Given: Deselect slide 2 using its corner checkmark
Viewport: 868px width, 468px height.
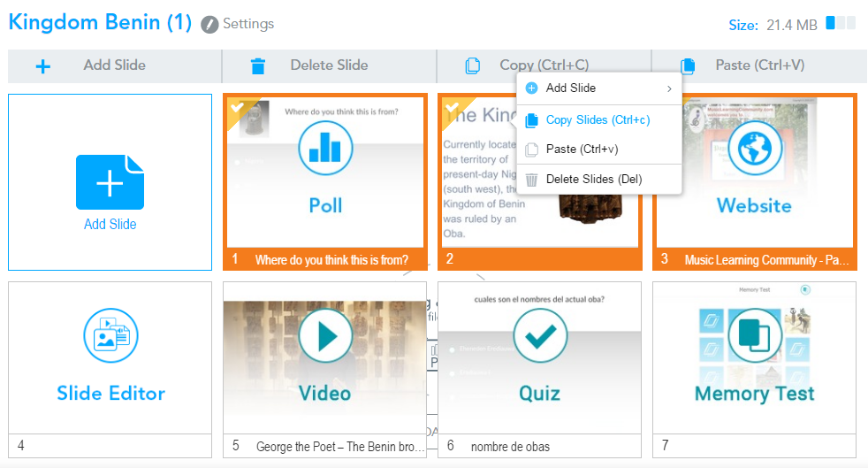Looking at the screenshot, I should pos(452,107).
